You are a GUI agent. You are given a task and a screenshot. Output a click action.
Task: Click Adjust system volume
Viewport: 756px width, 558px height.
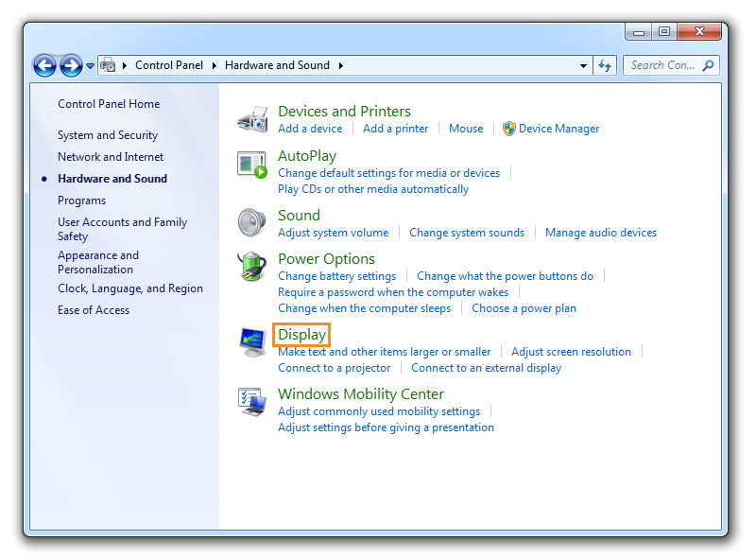(334, 233)
